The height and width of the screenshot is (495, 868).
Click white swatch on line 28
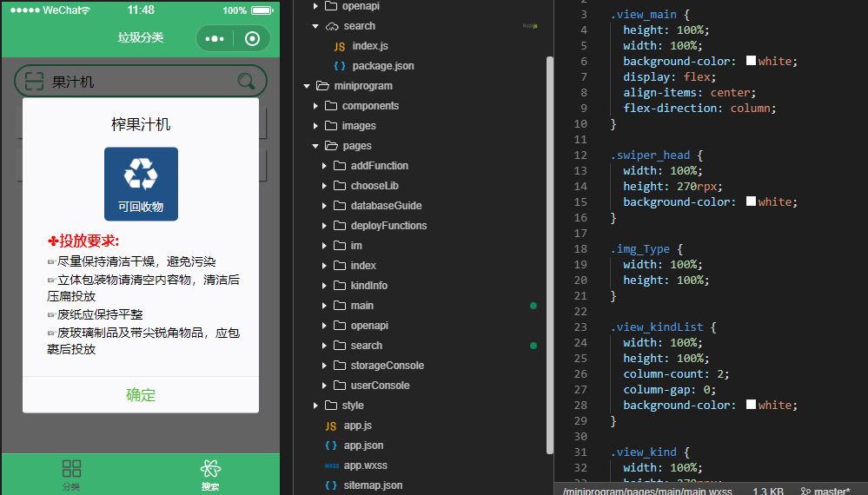pyautogui.click(x=752, y=405)
